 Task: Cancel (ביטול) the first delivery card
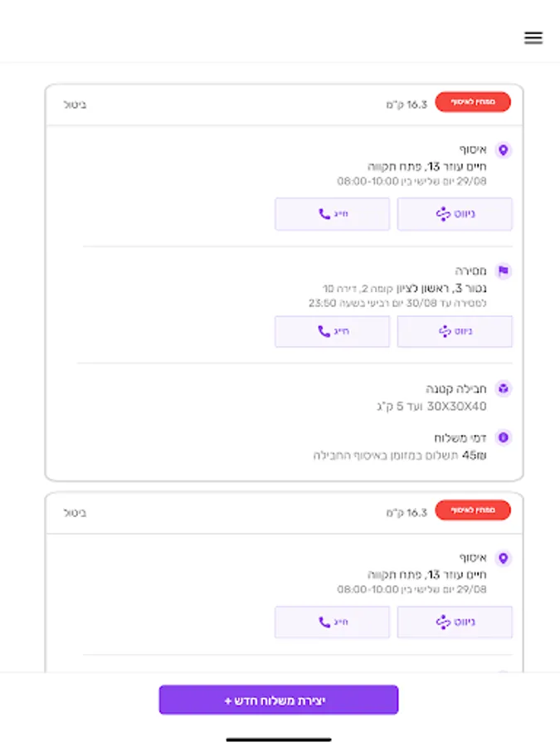coord(75,105)
